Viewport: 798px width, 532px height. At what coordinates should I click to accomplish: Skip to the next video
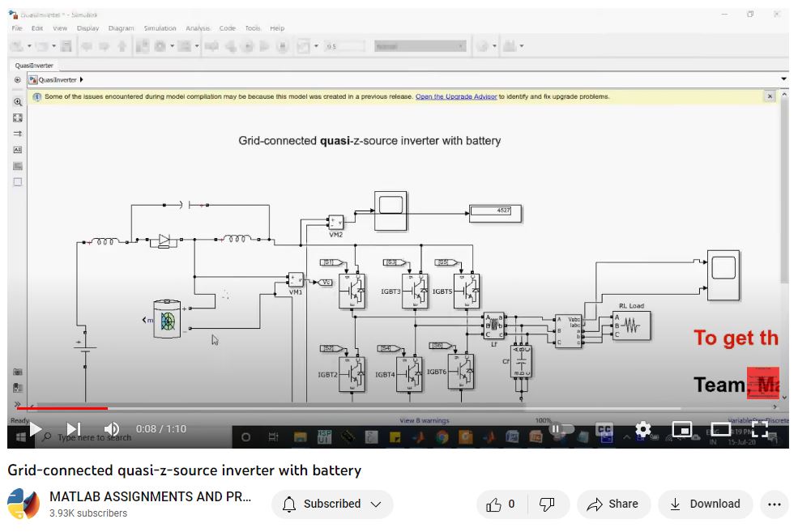coord(74,429)
